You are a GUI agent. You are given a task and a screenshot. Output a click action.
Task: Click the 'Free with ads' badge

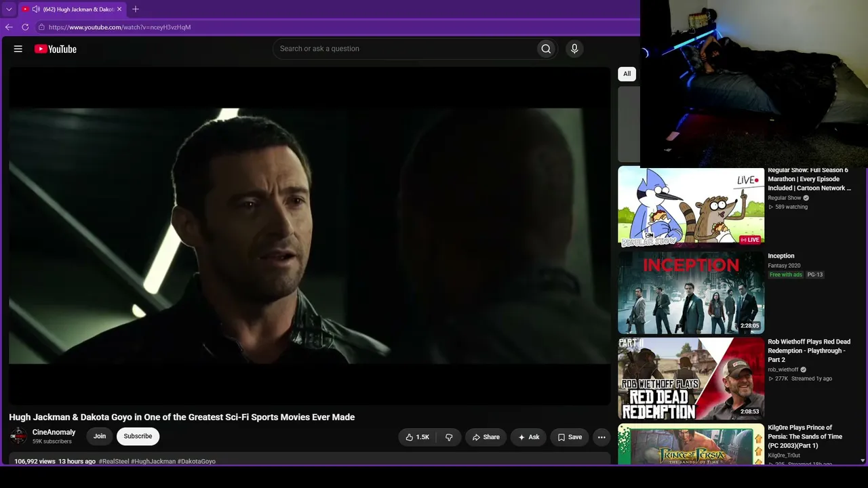(786, 274)
